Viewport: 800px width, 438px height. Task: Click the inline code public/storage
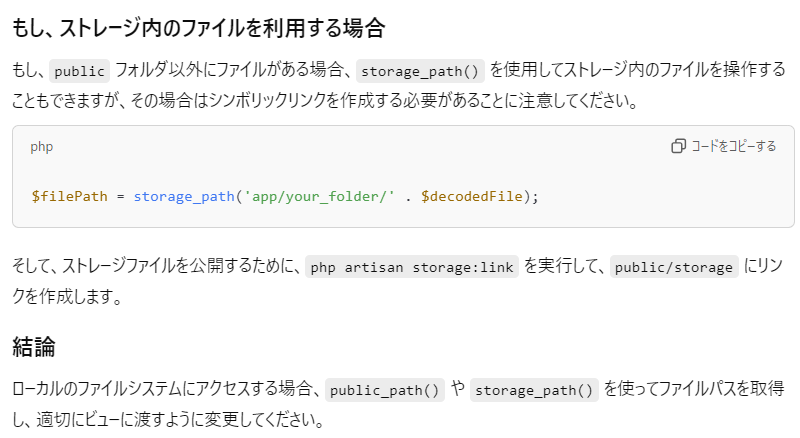(674, 267)
